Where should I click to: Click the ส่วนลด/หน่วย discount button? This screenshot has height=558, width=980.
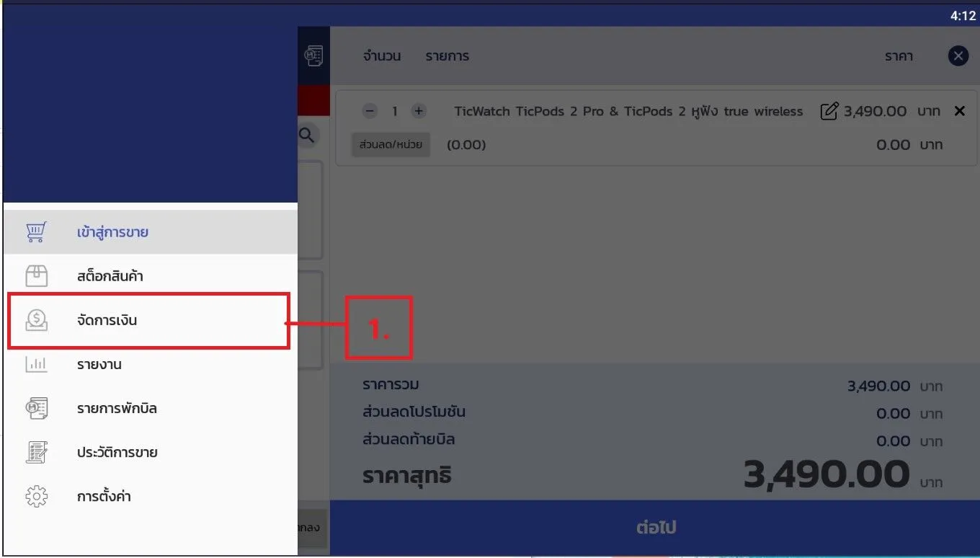pos(391,144)
